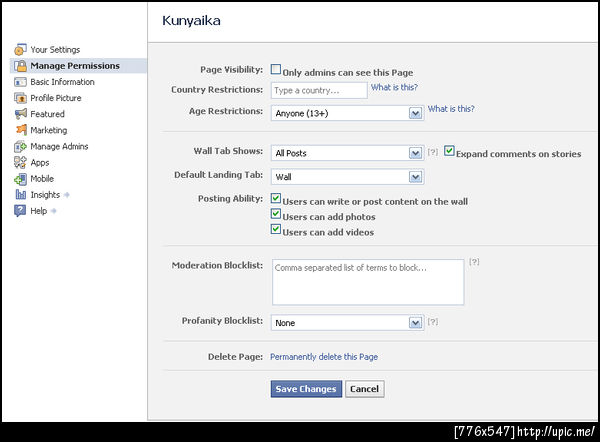This screenshot has width=600, height=442.
Task: Go to Basic Information page
Action: click(62, 82)
